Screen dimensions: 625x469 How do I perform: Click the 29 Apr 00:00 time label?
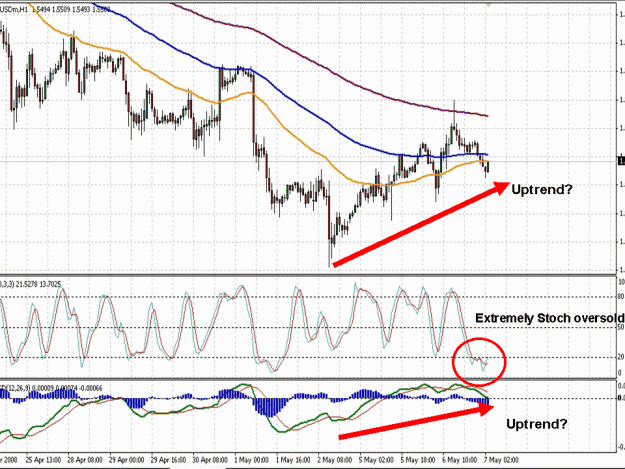pos(126,460)
